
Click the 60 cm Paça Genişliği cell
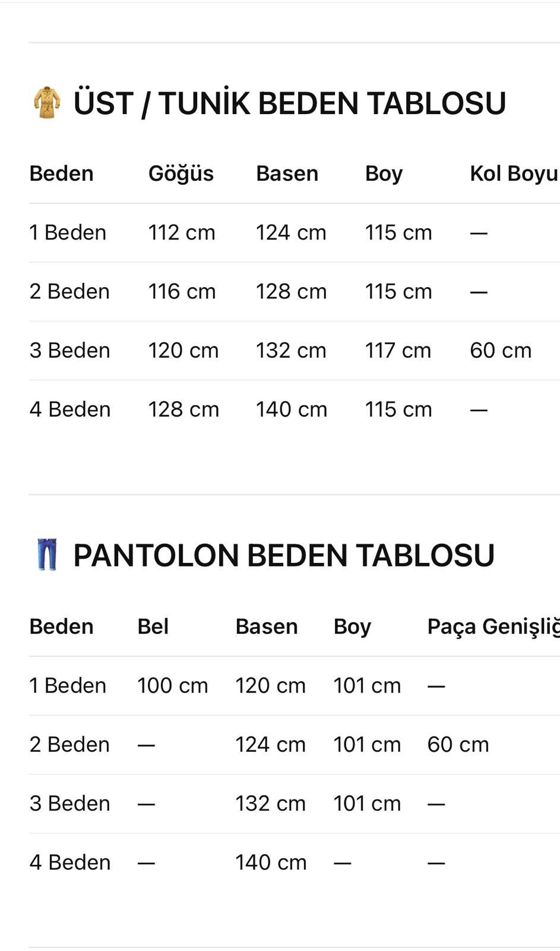458,744
